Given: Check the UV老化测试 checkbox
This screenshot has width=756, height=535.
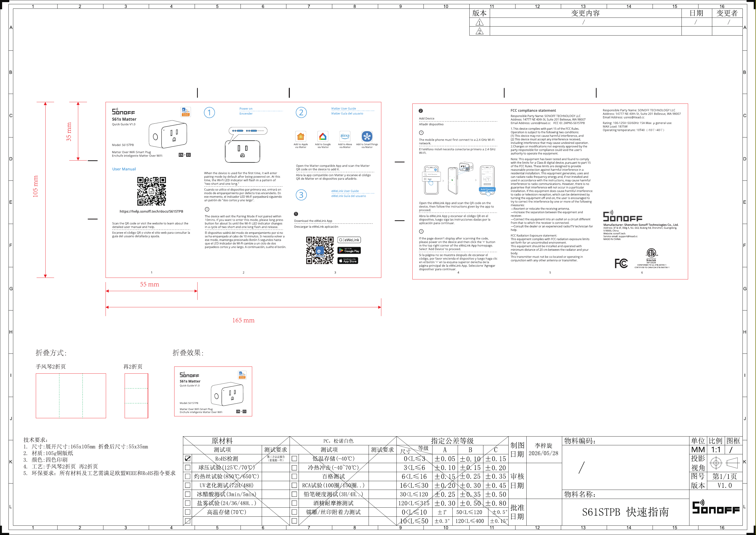Looking at the screenshot, I should point(188,485).
